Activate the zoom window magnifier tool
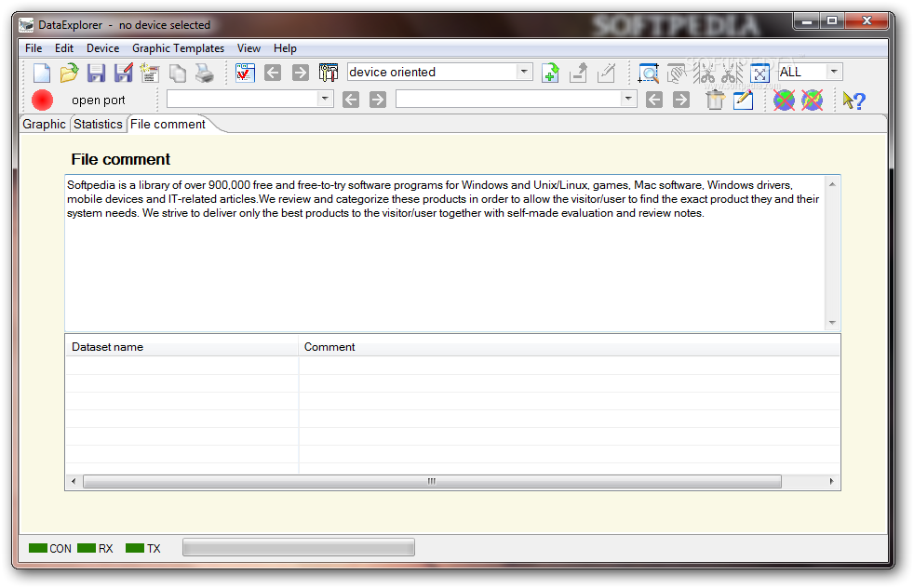The height and width of the screenshot is (588, 914). point(648,73)
